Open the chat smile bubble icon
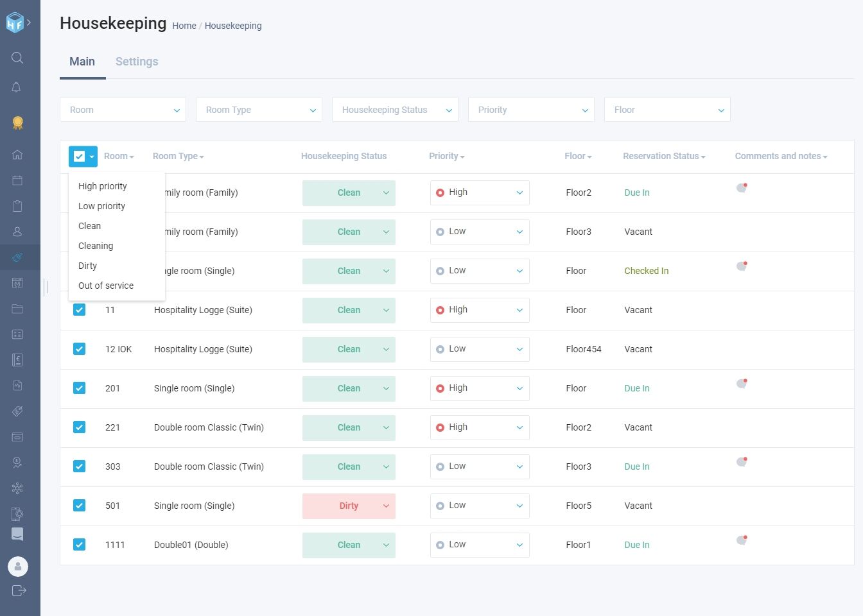 (x=17, y=535)
